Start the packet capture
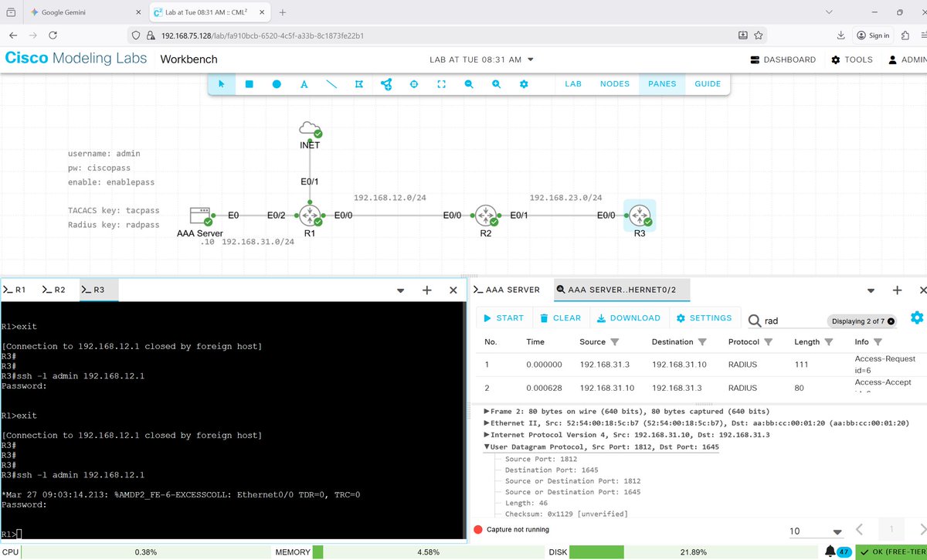The width and height of the screenshot is (927, 560). pyautogui.click(x=504, y=317)
